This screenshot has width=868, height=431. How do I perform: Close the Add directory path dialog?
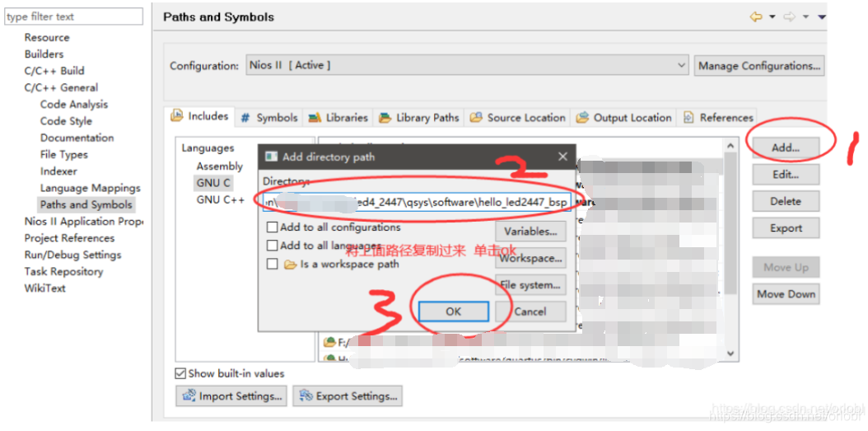coord(562,157)
